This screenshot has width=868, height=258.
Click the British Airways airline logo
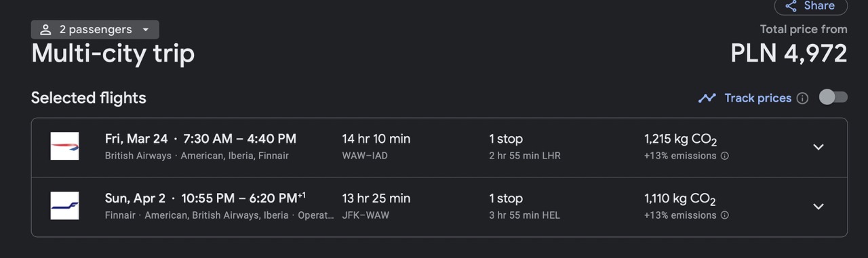tap(64, 146)
